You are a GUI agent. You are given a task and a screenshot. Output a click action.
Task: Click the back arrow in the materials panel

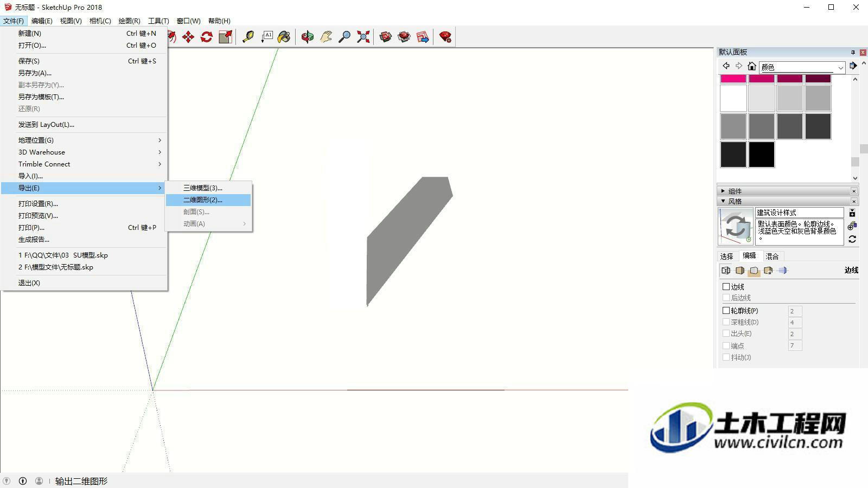726,66
